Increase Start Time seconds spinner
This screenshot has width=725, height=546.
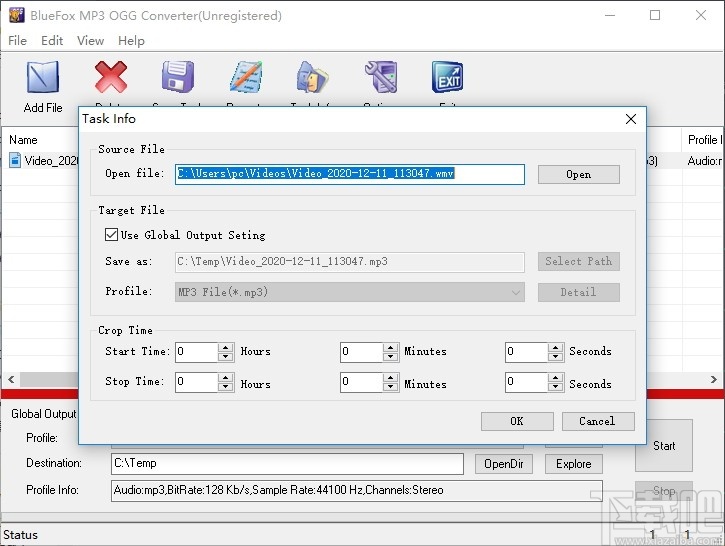click(x=555, y=348)
